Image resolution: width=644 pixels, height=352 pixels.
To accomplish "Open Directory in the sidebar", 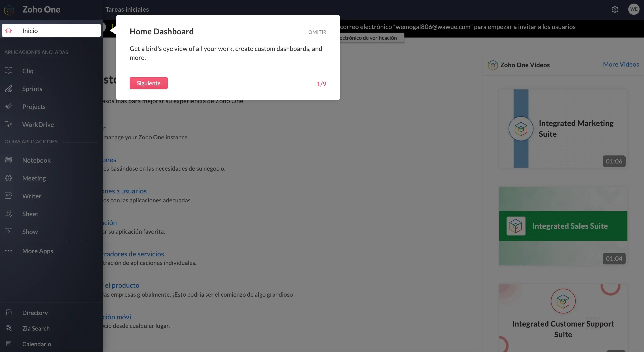I will tap(51, 312).
